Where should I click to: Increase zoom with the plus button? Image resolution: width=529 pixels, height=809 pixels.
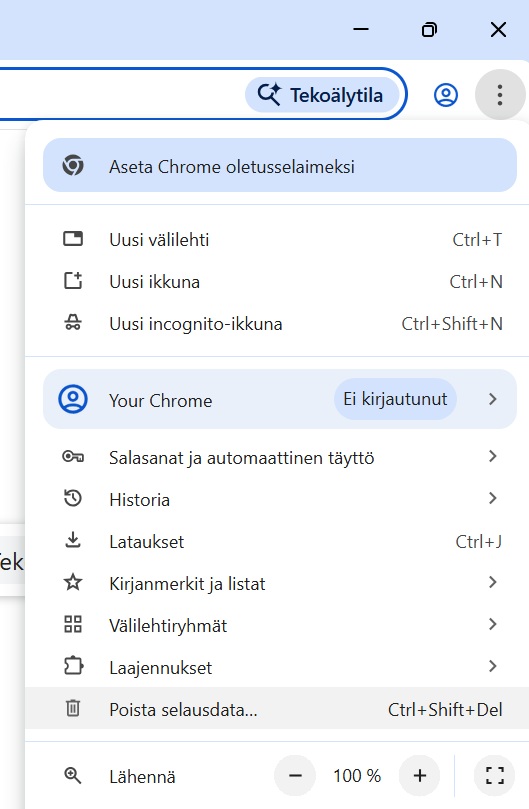point(420,775)
